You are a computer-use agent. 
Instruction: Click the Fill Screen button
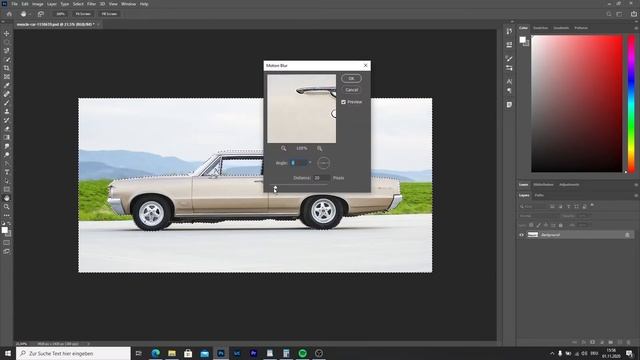coord(109,14)
